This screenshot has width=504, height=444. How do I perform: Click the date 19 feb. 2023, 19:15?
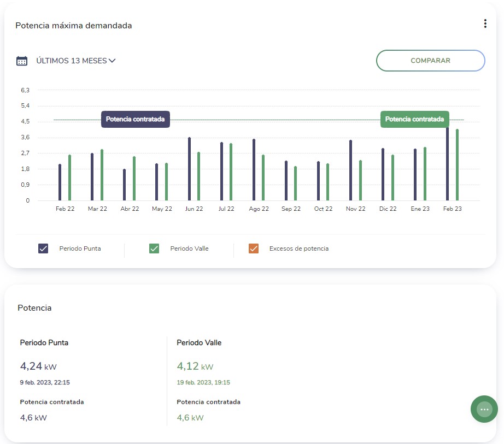(203, 382)
